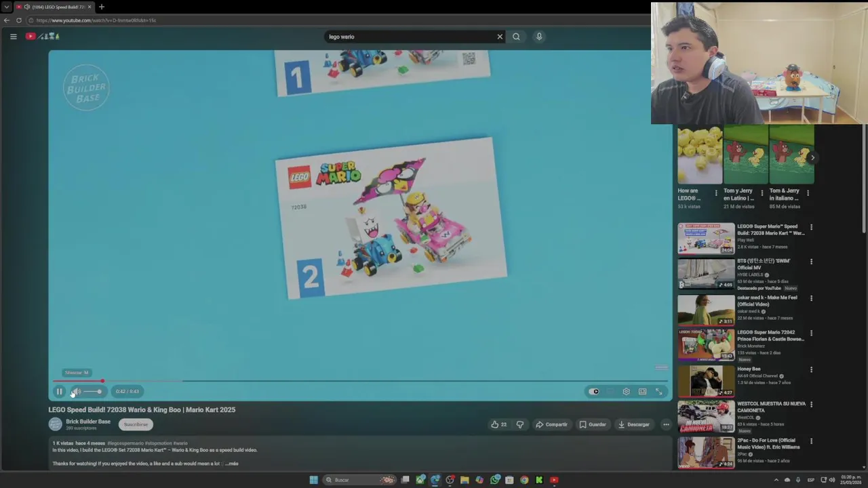The width and height of the screenshot is (868, 488).
Task: Open a new browser tab
Action: pyautogui.click(x=102, y=7)
